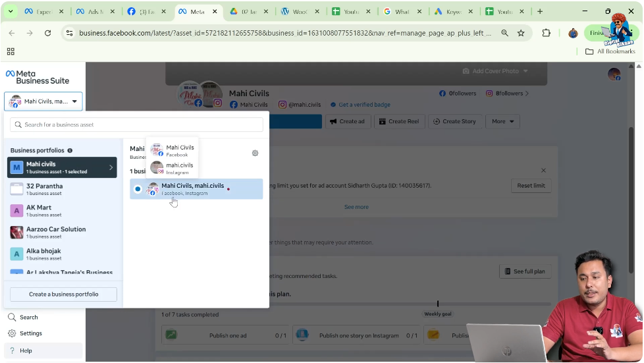The width and height of the screenshot is (644, 363).
Task: Click the info icon beside Business portfolios
Action: [70, 150]
